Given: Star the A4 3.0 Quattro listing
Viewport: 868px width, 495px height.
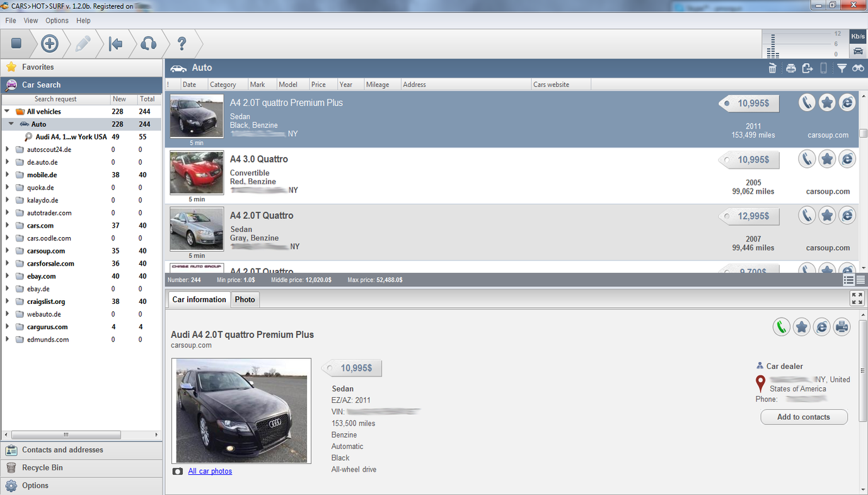Looking at the screenshot, I should pyautogui.click(x=827, y=159).
